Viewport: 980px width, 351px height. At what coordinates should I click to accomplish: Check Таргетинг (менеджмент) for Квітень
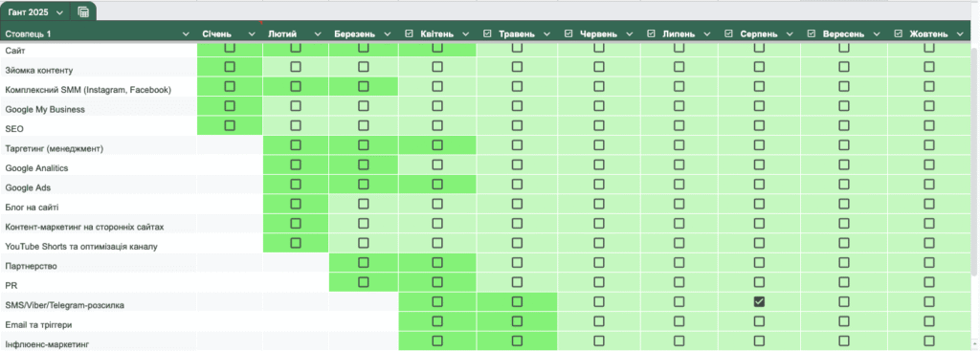[x=437, y=145]
